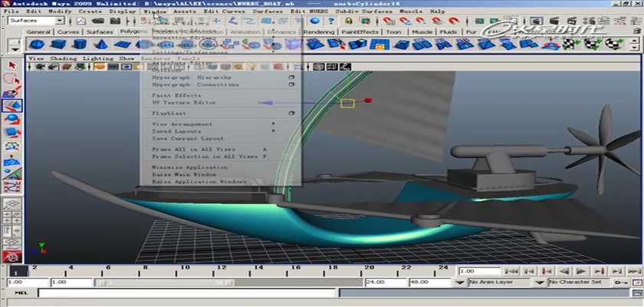Open the Surfaces menu set dropdown
The width and height of the screenshot is (644, 307).
(x=60, y=21)
